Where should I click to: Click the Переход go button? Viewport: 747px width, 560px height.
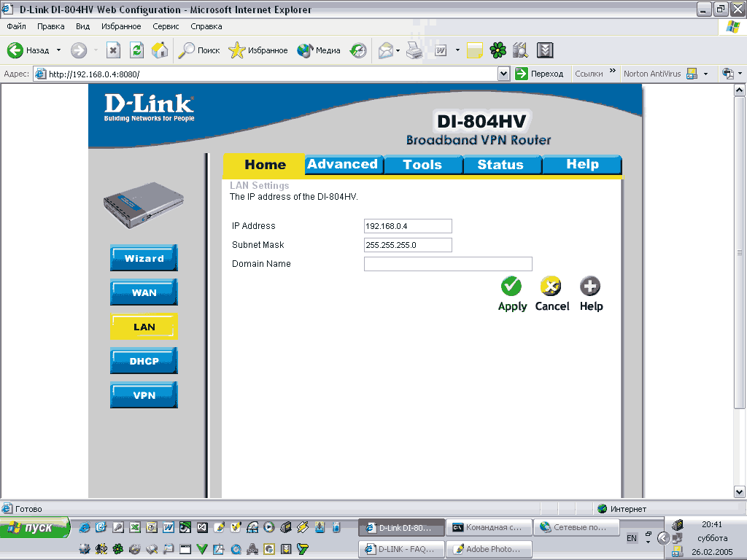(x=539, y=74)
